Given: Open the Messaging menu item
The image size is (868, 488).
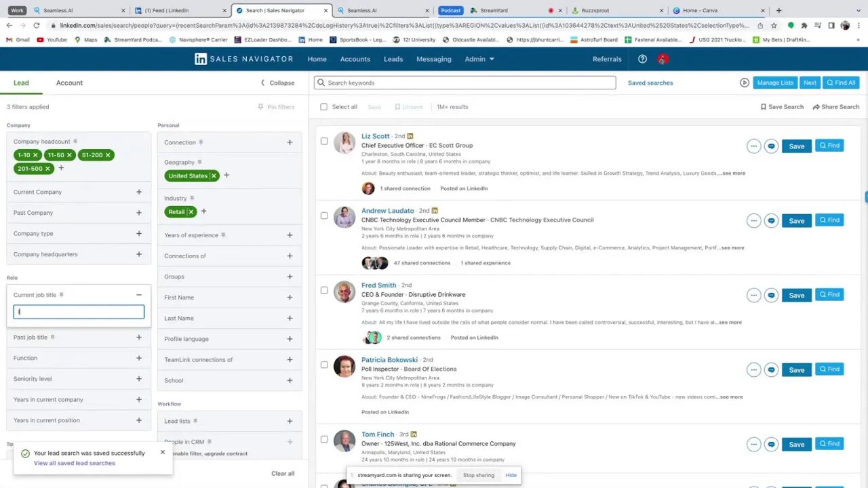Looking at the screenshot, I should pos(434,59).
